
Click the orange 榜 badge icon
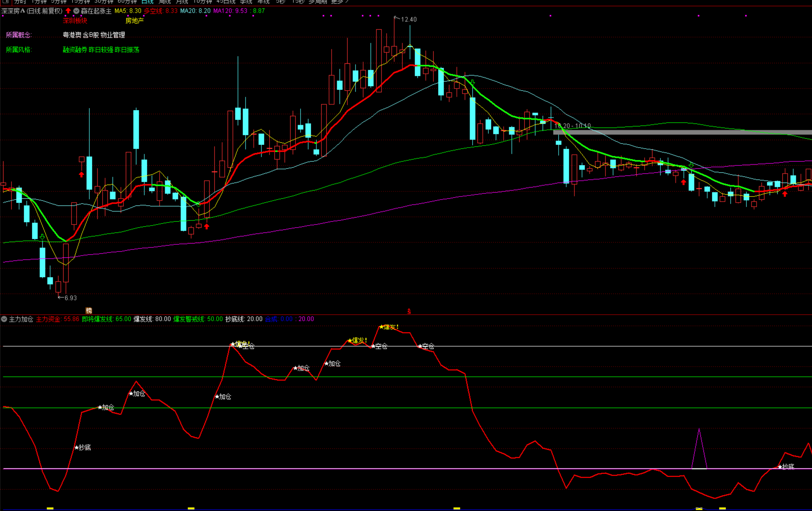click(x=89, y=310)
